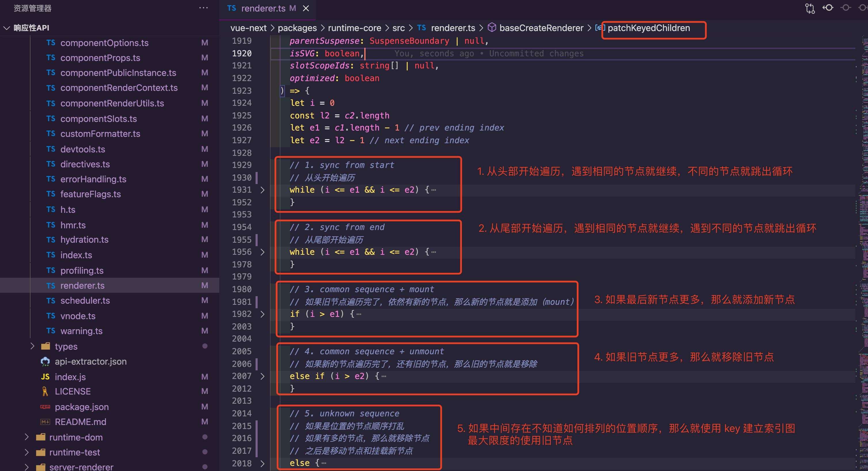The height and width of the screenshot is (471, 868).
Task: Expand the types folder
Action: tap(32, 346)
